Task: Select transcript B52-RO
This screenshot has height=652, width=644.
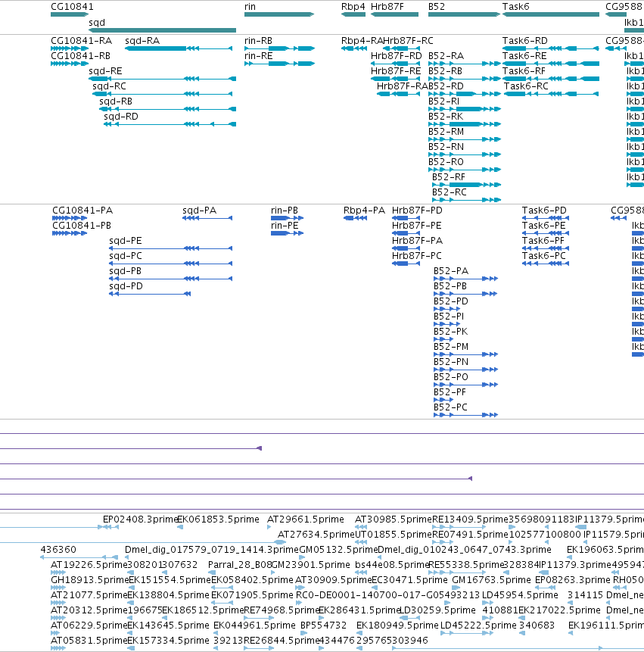Action: 465,170
